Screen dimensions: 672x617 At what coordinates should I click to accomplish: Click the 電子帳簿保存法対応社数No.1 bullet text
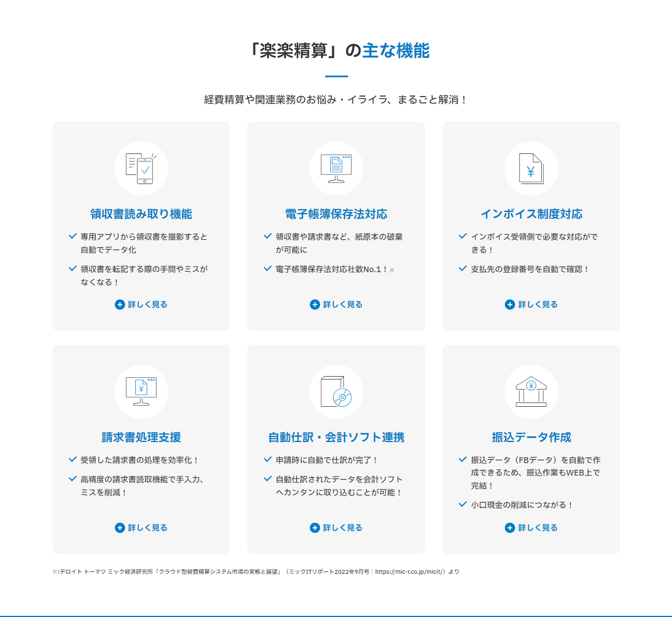(331, 269)
